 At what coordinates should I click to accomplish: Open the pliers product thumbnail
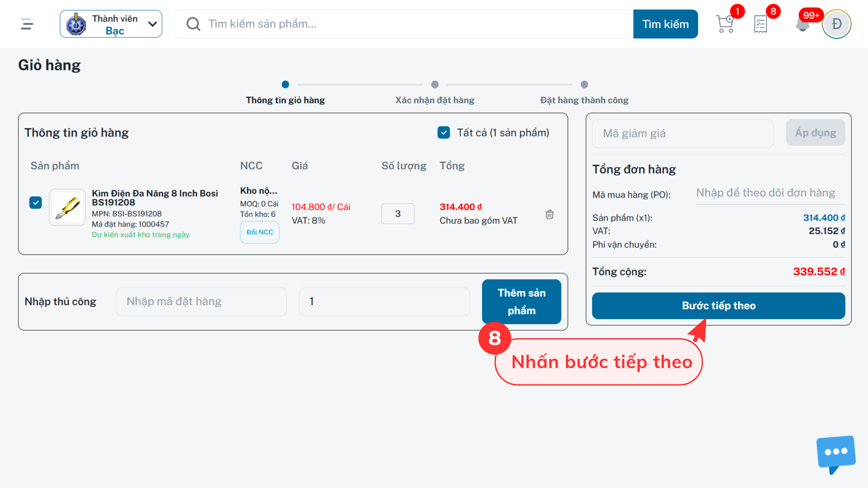coord(67,207)
